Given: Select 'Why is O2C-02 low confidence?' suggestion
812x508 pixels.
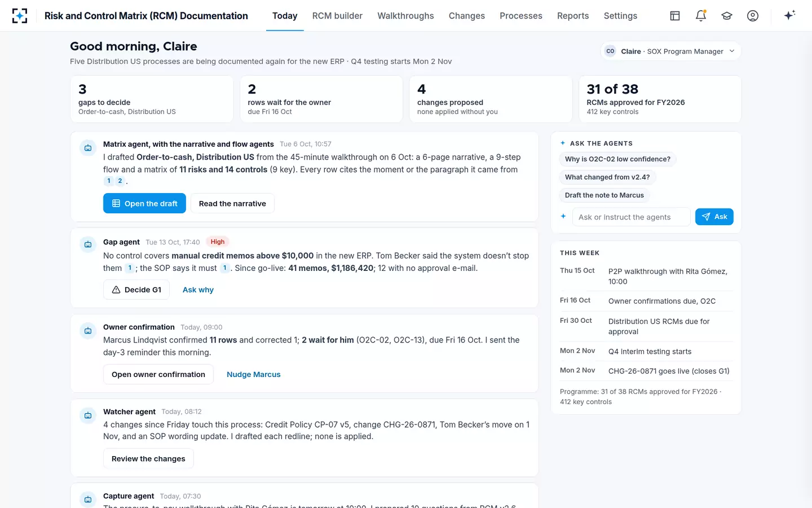Looking at the screenshot, I should pyautogui.click(x=618, y=159).
